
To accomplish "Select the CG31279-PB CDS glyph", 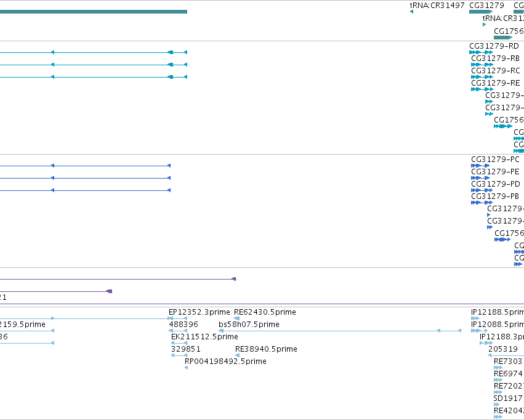I will [482, 203].
